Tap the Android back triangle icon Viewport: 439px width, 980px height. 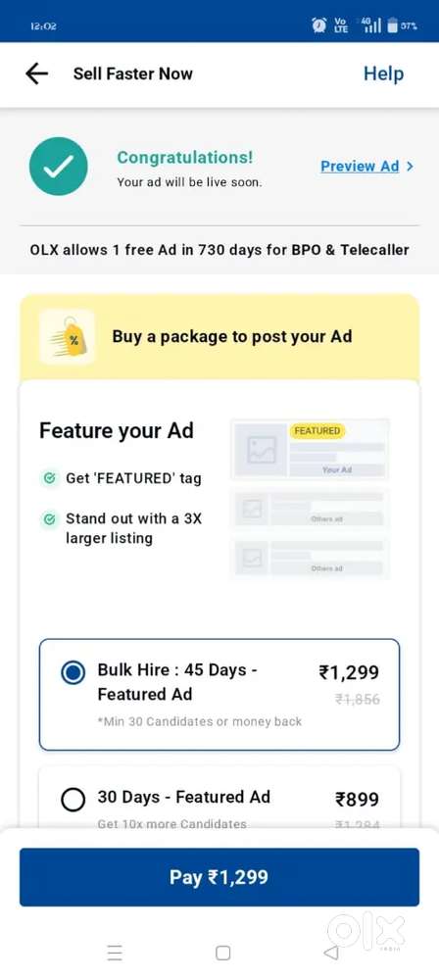(x=331, y=953)
